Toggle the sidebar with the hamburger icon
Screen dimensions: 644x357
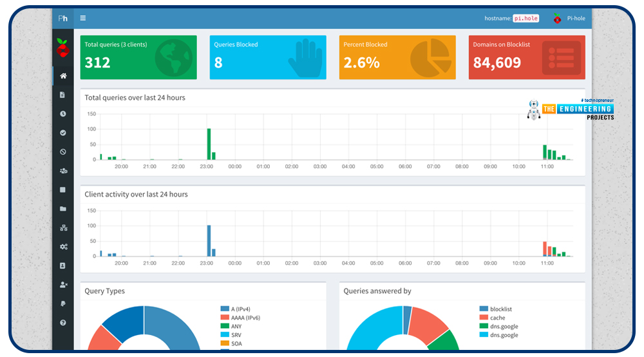[x=83, y=18]
